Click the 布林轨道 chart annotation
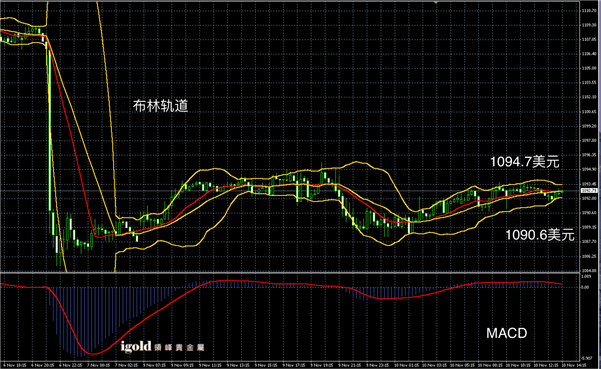The image size is (601, 369). [161, 106]
